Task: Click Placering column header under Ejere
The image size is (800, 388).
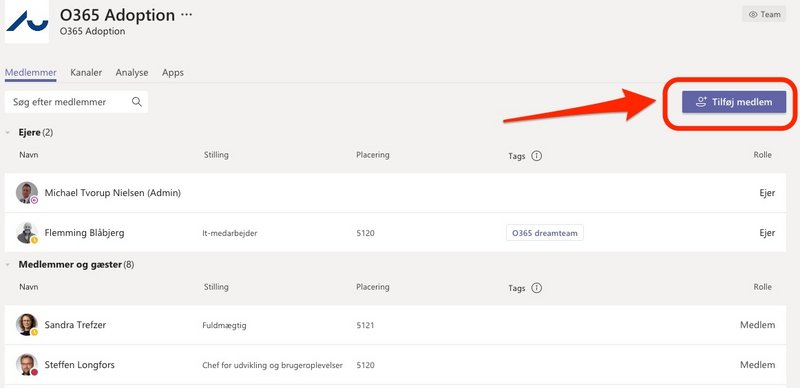Action: pos(372,155)
